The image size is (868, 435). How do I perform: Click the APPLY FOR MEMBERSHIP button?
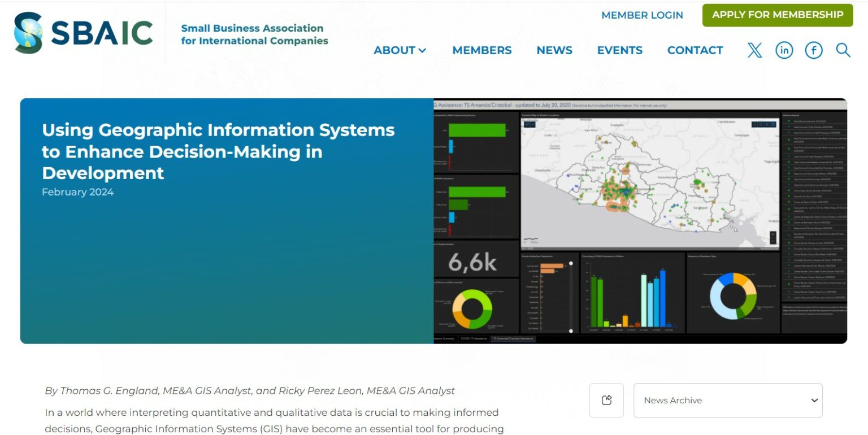[x=777, y=15]
